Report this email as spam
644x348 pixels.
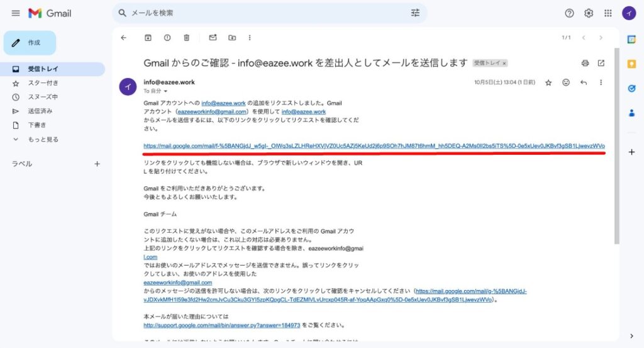167,37
